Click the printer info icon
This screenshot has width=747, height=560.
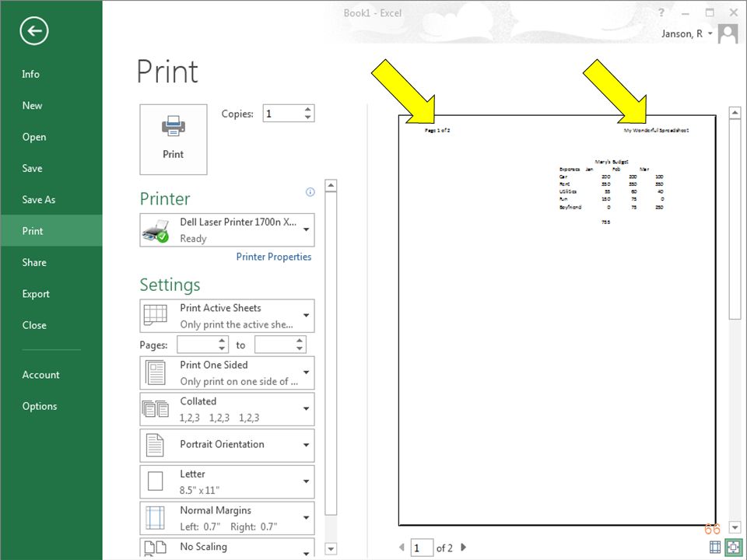pos(310,192)
